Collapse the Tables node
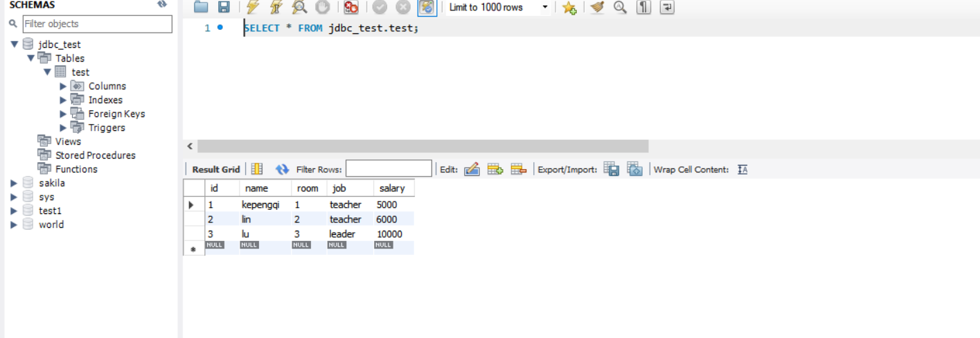Screen dimensions: 980x338 point(30,58)
